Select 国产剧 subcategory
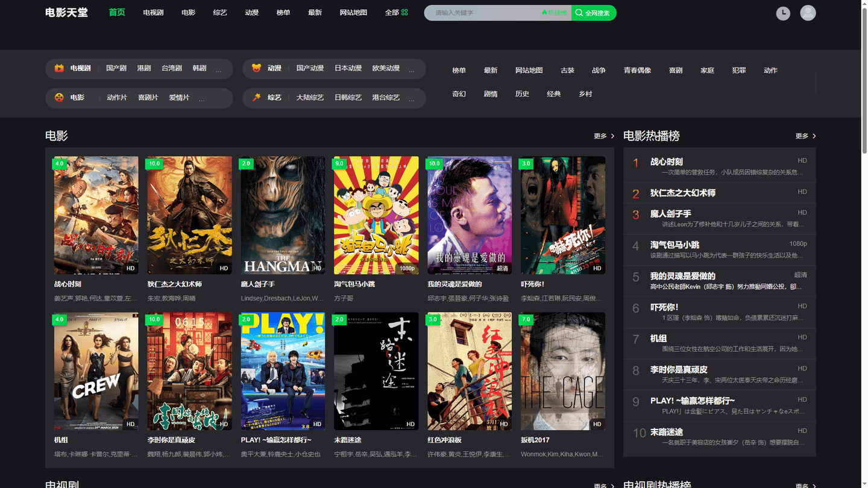Viewport: 868px width, 488px height. click(x=116, y=68)
